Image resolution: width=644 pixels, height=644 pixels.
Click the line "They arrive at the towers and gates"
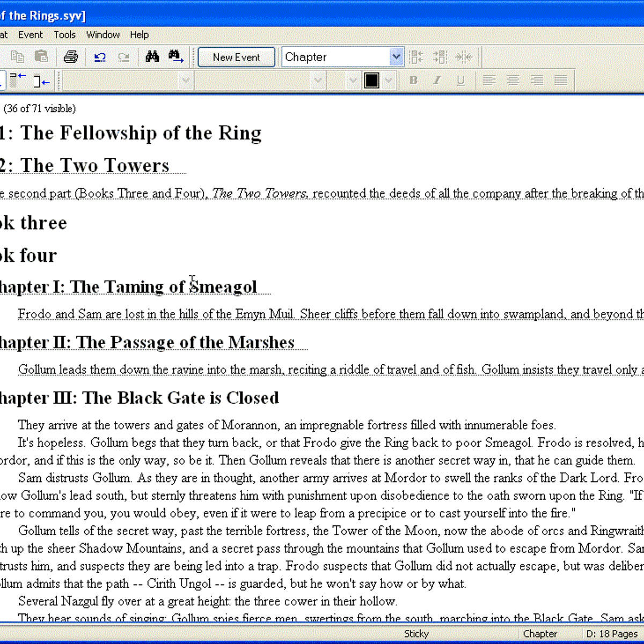(287, 425)
